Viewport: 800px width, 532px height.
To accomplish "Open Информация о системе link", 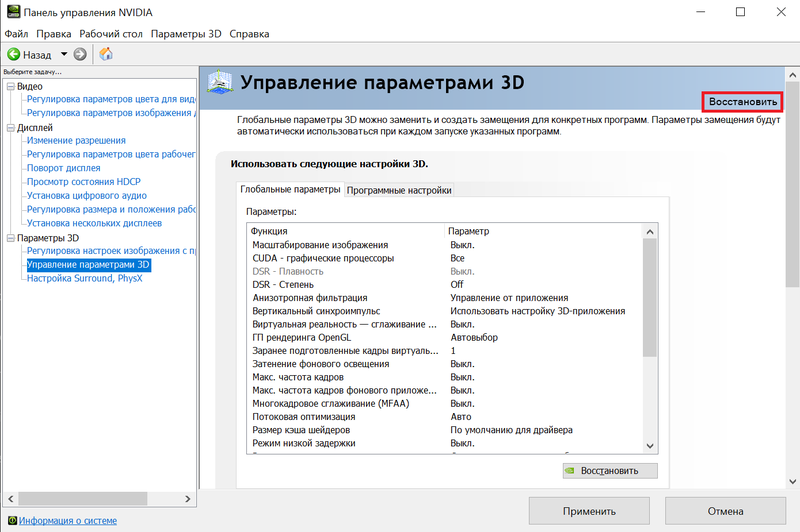I will pos(68,520).
